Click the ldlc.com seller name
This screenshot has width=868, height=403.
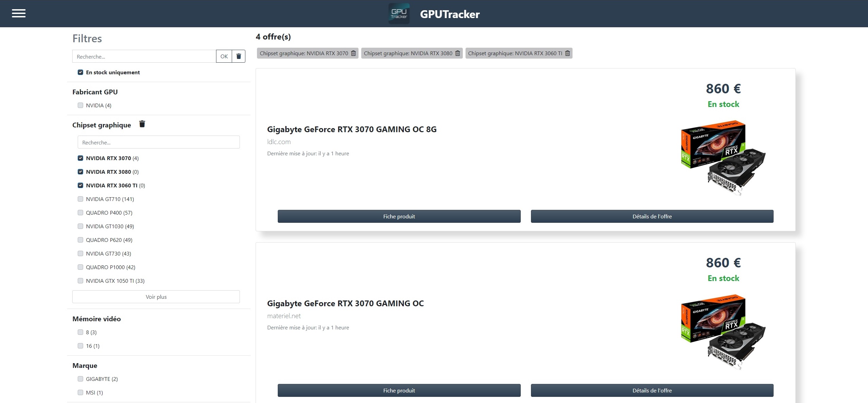[279, 142]
